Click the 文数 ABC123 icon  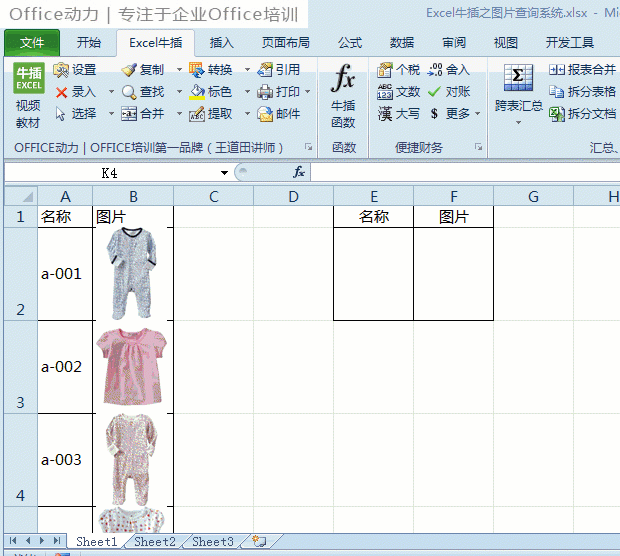384,92
